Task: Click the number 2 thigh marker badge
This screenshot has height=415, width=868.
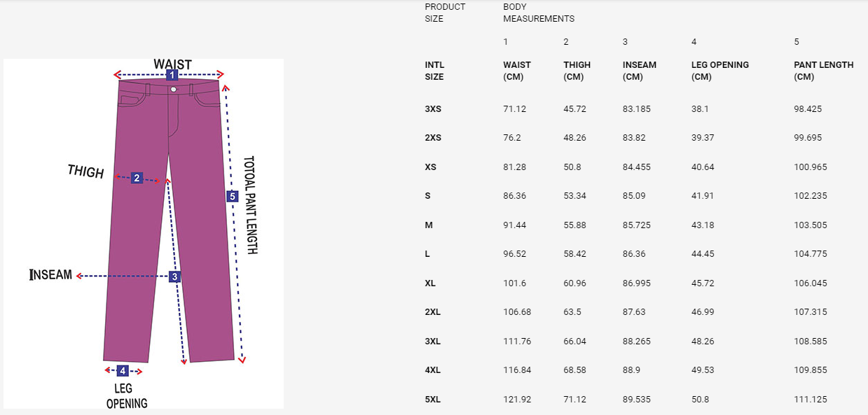Action: click(x=137, y=178)
